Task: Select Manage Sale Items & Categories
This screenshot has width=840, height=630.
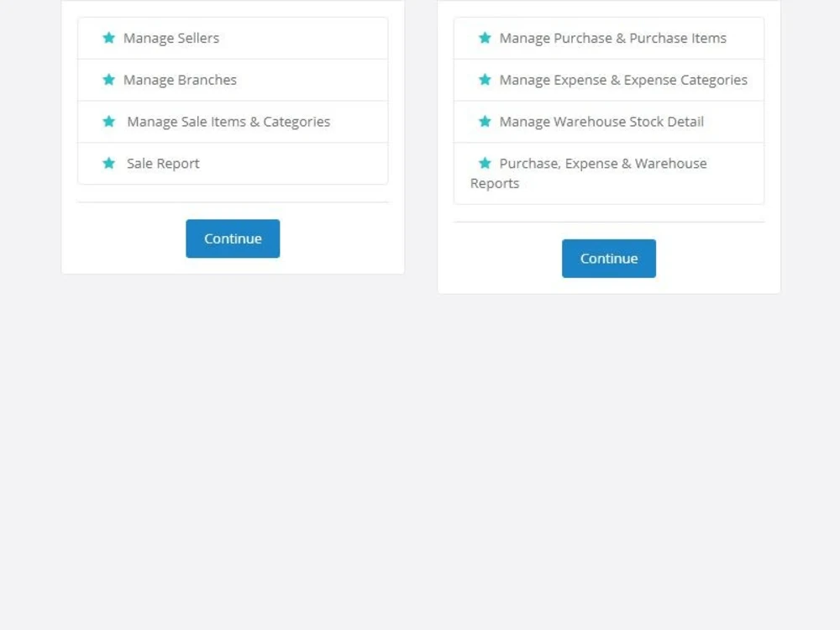Action: 227,121
